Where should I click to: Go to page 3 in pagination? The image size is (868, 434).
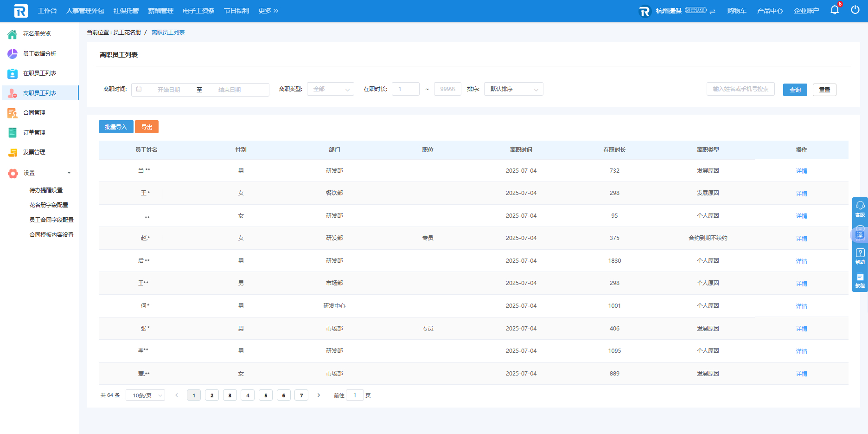(x=230, y=395)
